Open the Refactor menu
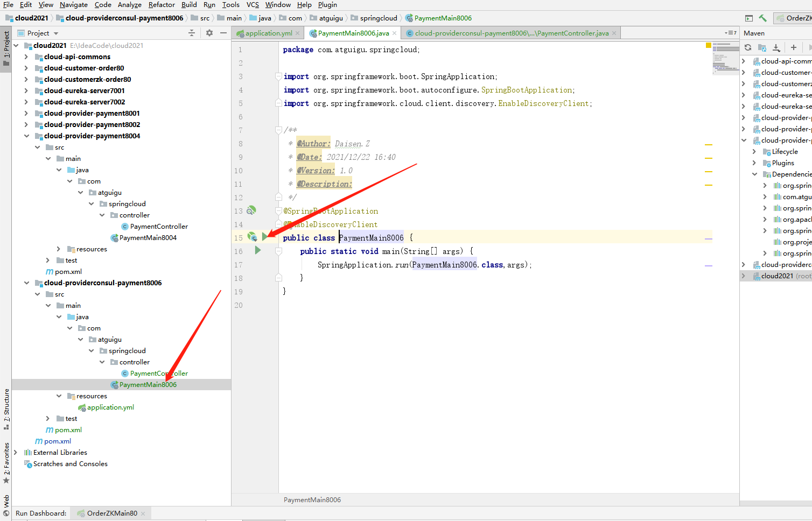812x521 pixels. [x=162, y=5]
